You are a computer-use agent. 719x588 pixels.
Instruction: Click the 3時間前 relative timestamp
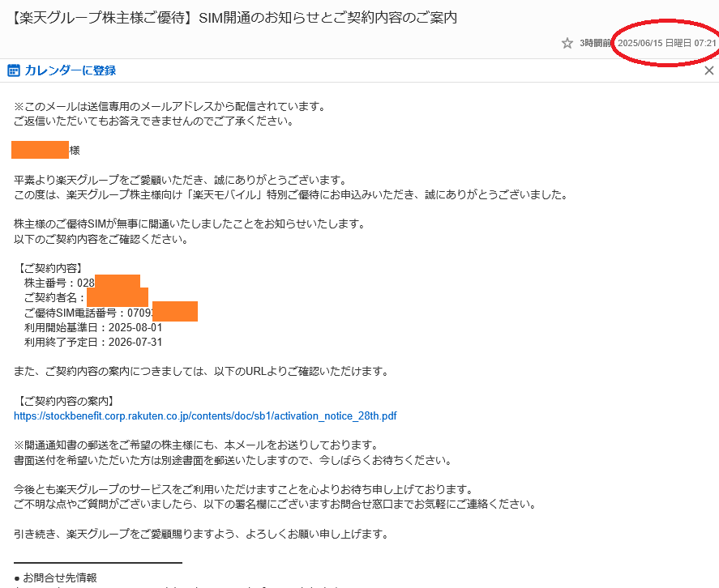coord(596,43)
